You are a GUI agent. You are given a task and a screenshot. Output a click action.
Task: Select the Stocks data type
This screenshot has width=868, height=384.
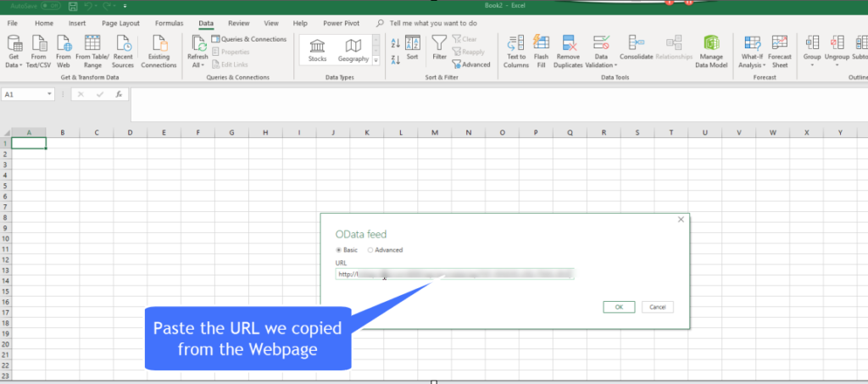(x=318, y=48)
